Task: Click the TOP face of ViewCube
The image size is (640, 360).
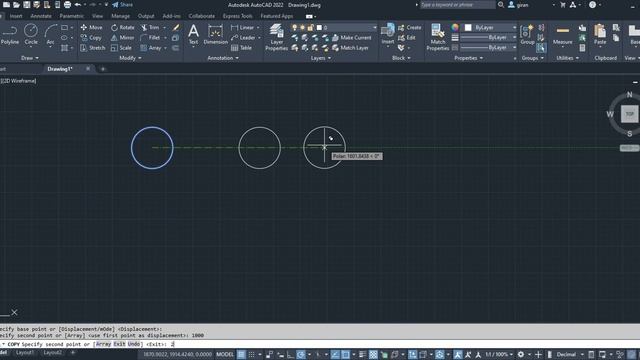Action: tap(629, 114)
